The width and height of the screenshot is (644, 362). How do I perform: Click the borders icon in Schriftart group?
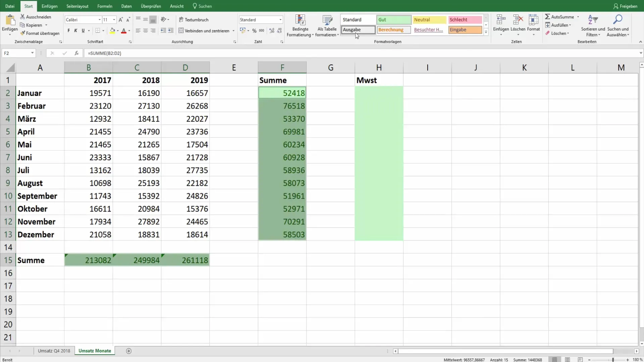pos(98,31)
